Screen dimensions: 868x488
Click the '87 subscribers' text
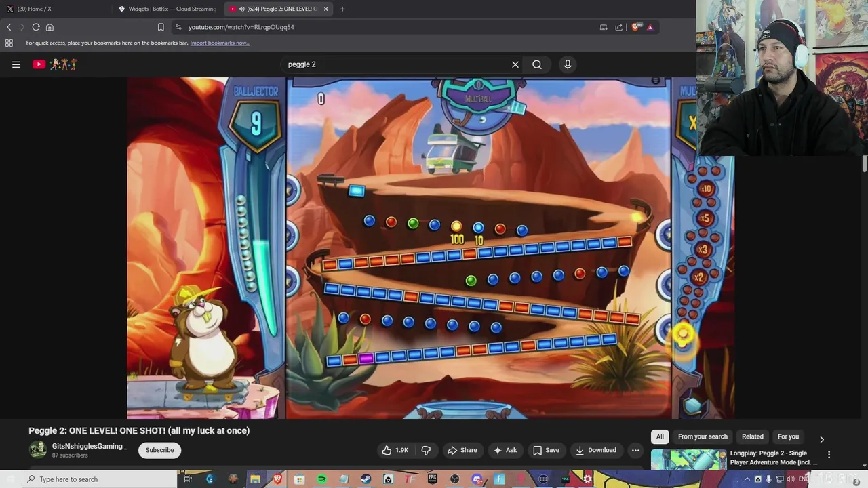pyautogui.click(x=70, y=455)
